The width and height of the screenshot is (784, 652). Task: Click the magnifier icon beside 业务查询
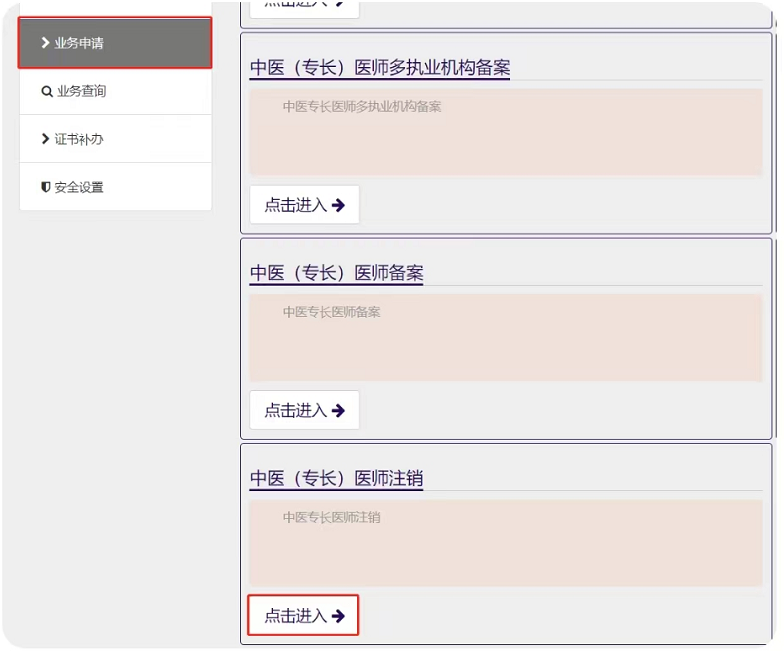tap(46, 91)
